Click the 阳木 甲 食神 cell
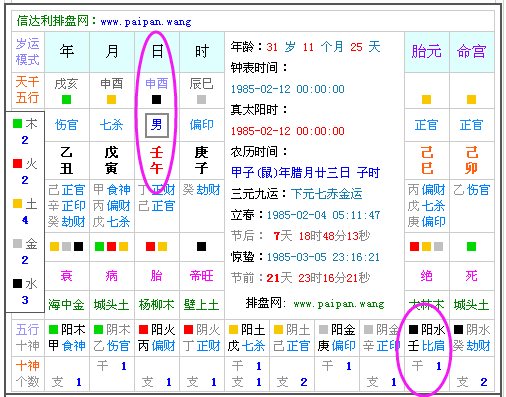Screen dimensions: 506x397 pyautogui.click(x=67, y=338)
